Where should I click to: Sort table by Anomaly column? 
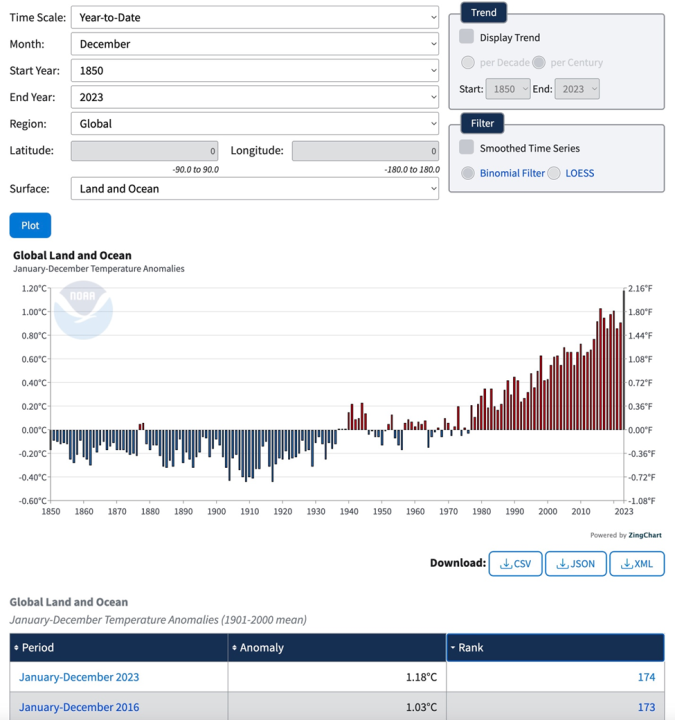[336, 648]
